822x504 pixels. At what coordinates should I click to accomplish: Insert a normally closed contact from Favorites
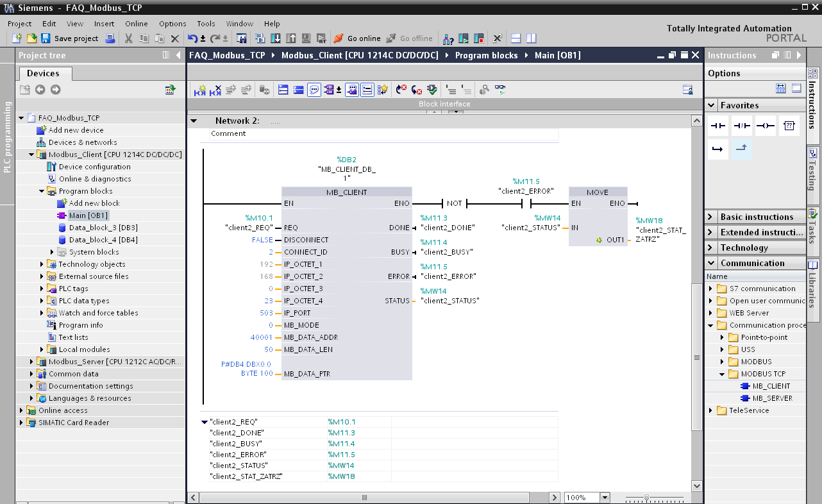pos(742,126)
